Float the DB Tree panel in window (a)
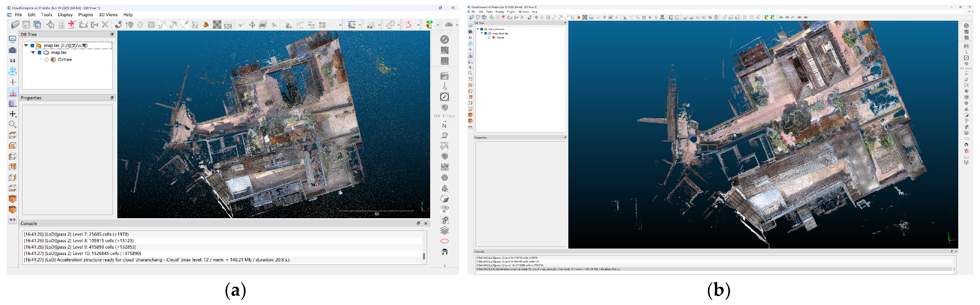This screenshot has width=980, height=305. [x=112, y=34]
